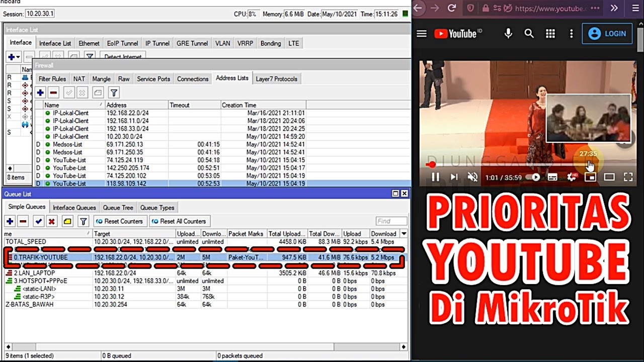
Task: Open the YouTube search magnifier
Action: coord(529,34)
